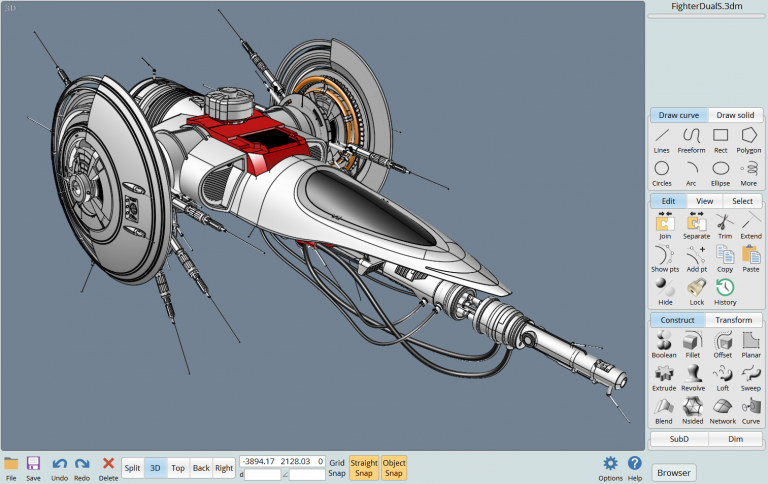Screen dimensions: 768x484
Task: Disable Object Snap
Action: click(394, 468)
